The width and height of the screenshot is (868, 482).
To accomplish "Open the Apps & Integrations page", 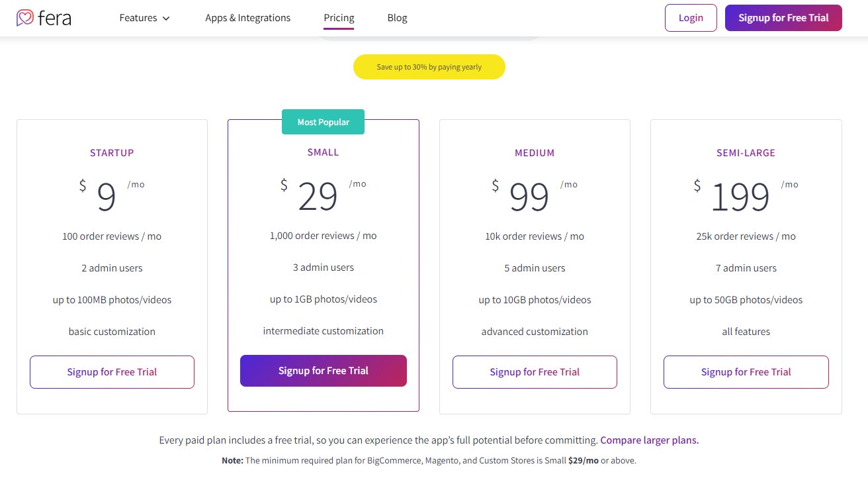I will [x=247, y=18].
